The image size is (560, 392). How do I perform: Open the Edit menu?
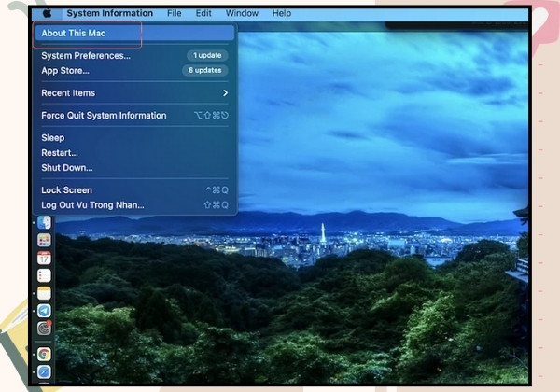203,14
